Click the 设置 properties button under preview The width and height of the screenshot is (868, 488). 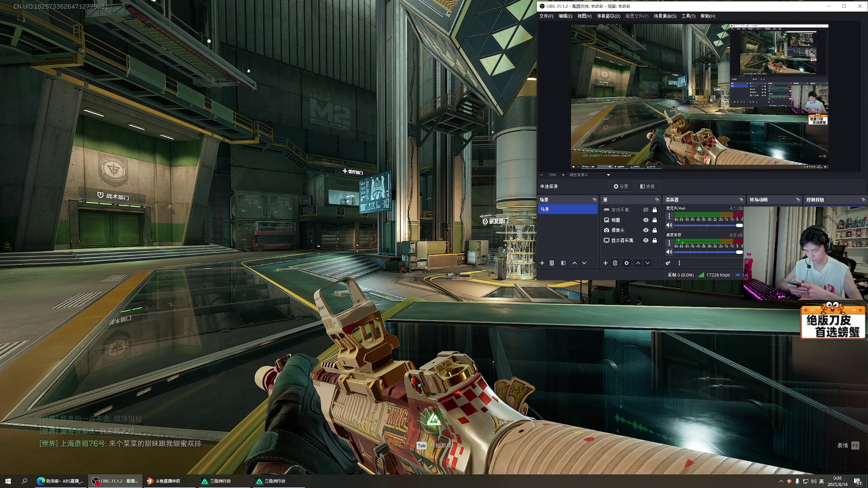[621, 187]
